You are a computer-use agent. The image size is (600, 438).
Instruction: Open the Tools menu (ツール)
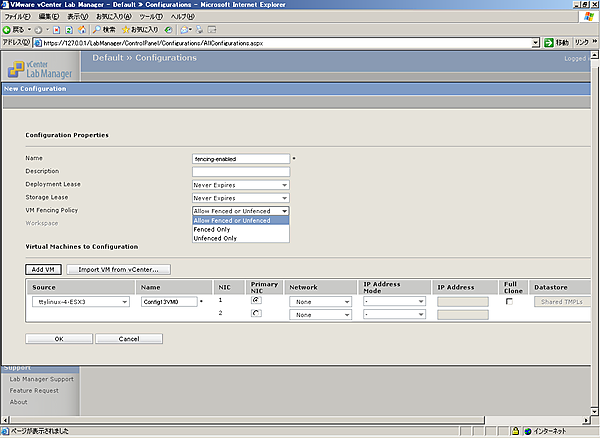tap(150, 17)
